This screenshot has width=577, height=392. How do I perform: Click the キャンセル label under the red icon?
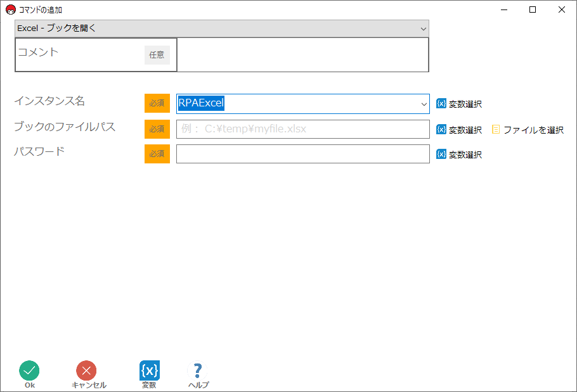coord(89,385)
